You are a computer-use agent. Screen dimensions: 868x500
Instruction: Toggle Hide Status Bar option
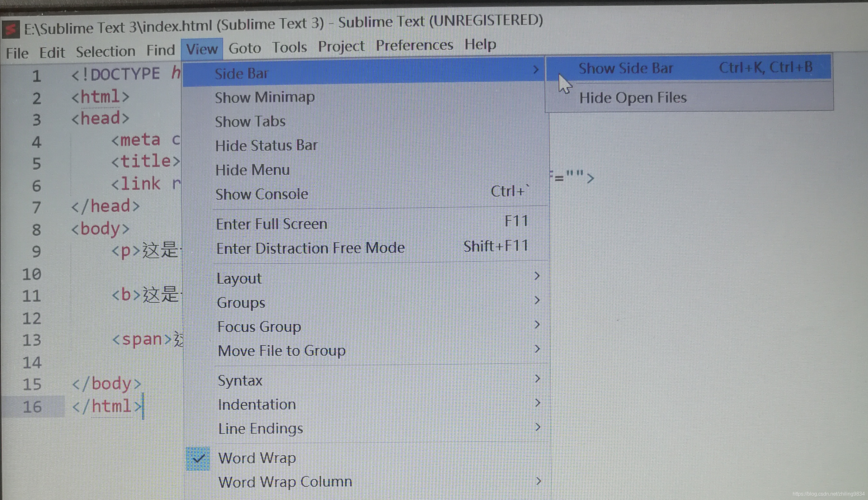pos(365,146)
